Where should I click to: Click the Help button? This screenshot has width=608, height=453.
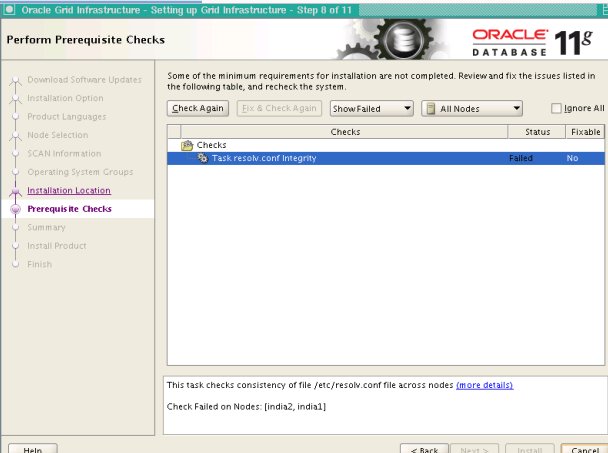[33, 449]
